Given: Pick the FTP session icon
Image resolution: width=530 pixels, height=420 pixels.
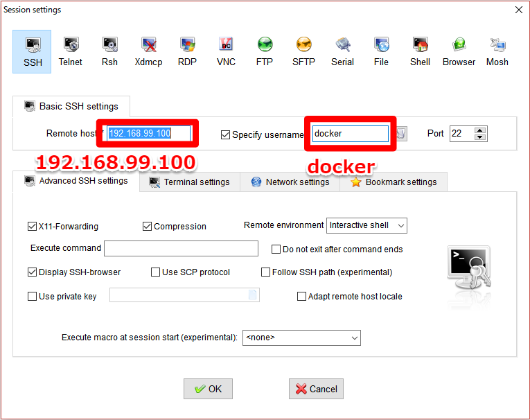Looking at the screenshot, I should tap(265, 51).
